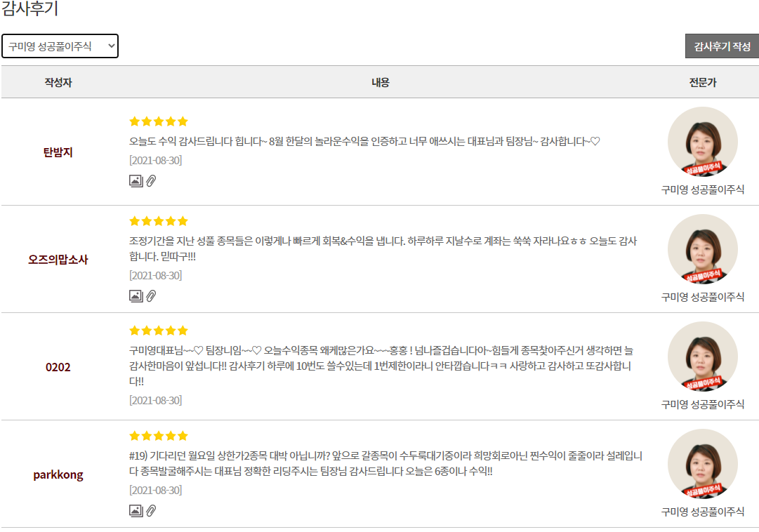This screenshot has width=759, height=532.
Task: Open paperclip attachment in parkkong review
Action: point(151,511)
